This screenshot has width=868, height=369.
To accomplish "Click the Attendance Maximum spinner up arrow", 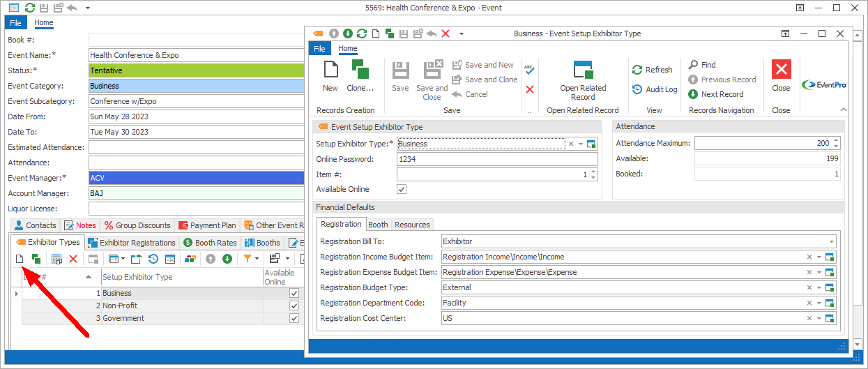I will [x=836, y=140].
